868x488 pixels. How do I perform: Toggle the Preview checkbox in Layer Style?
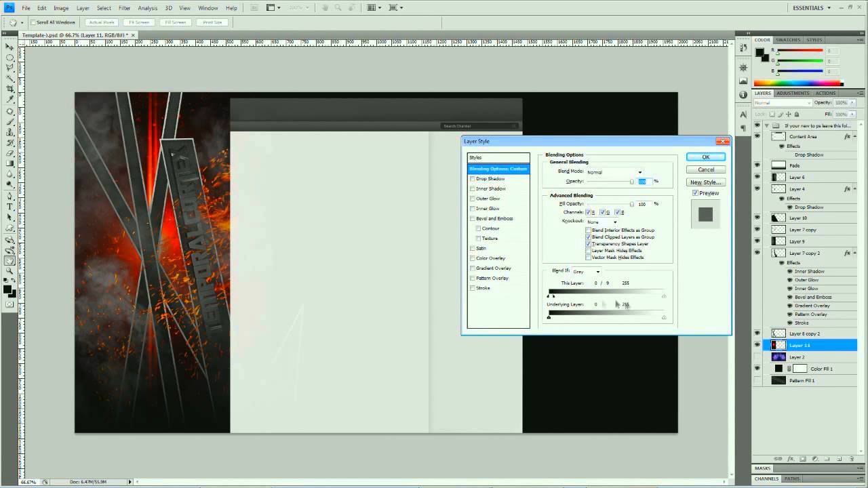[x=695, y=193]
